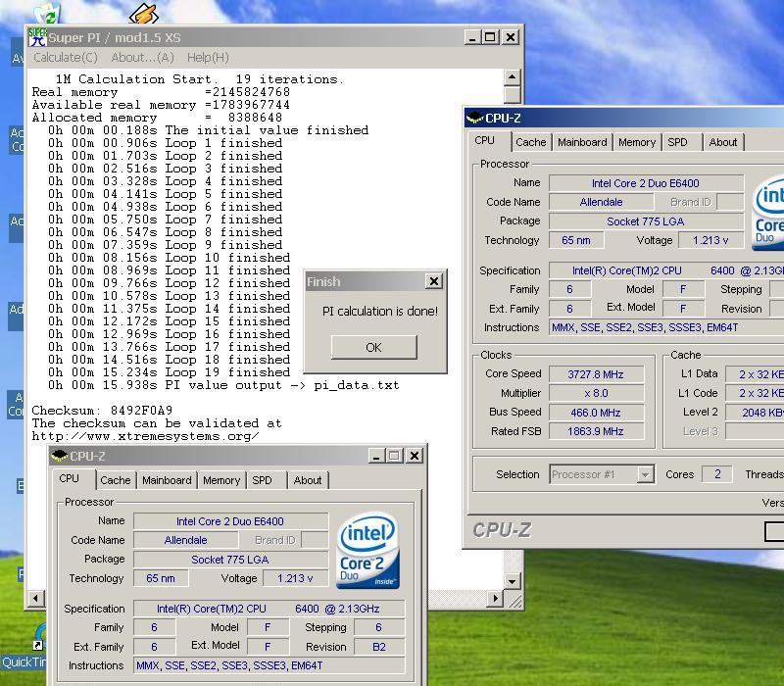This screenshot has width=784, height=686.
Task: Open the Memory tab in lower CPU-Z
Action: pos(221,480)
